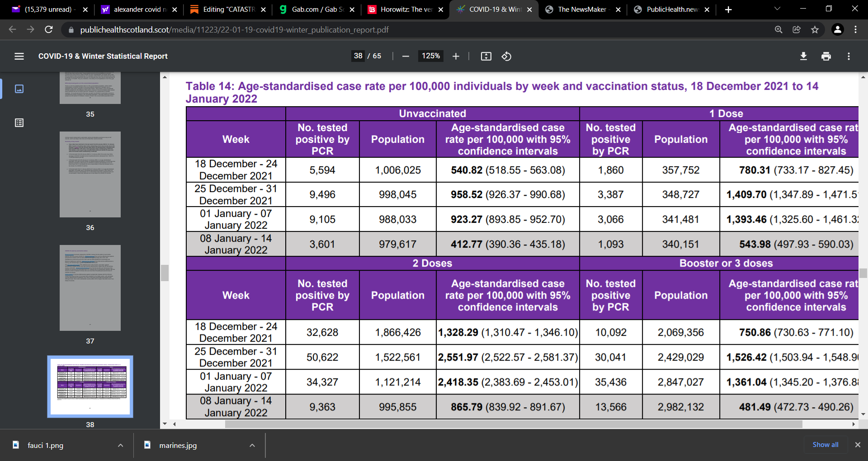Image resolution: width=868 pixels, height=461 pixels.
Task: Open the Chrome three-dot menu
Action: [855, 29]
